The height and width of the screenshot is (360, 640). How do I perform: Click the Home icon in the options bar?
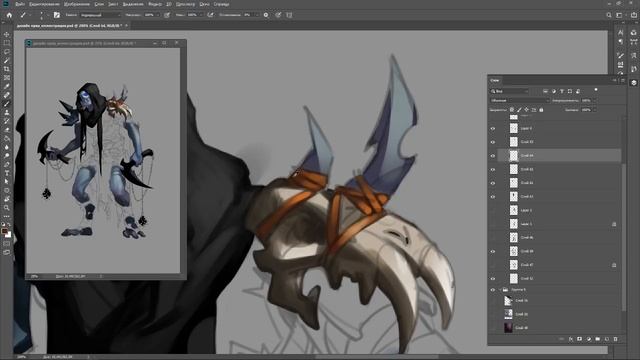pos(9,15)
